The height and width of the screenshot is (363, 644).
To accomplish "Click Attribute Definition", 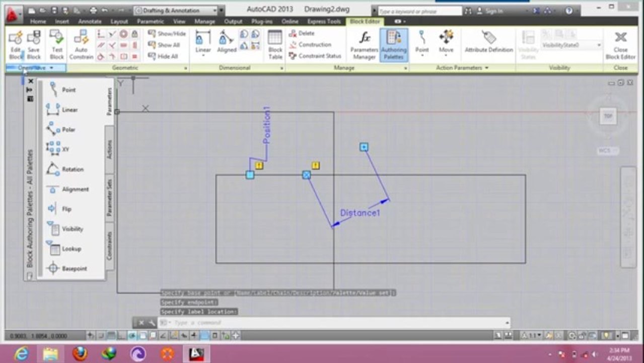I will (488, 42).
